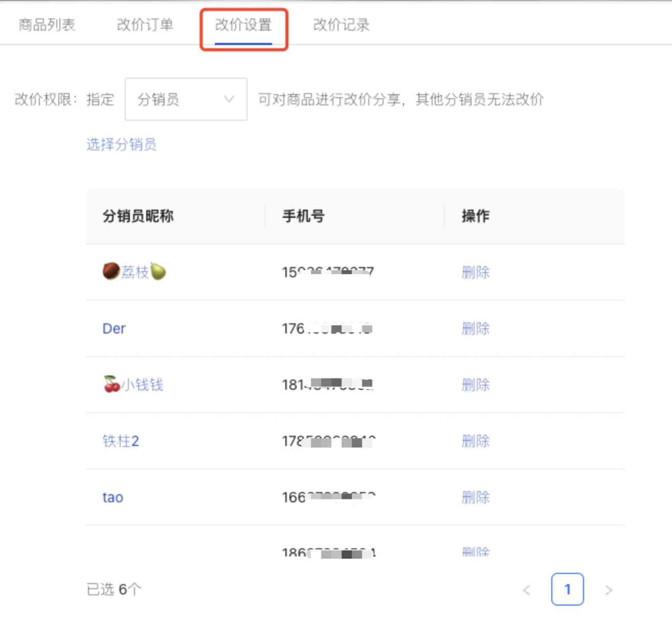672x624 pixels.
Task: Go to the 改价记录 tab
Action: click(342, 25)
